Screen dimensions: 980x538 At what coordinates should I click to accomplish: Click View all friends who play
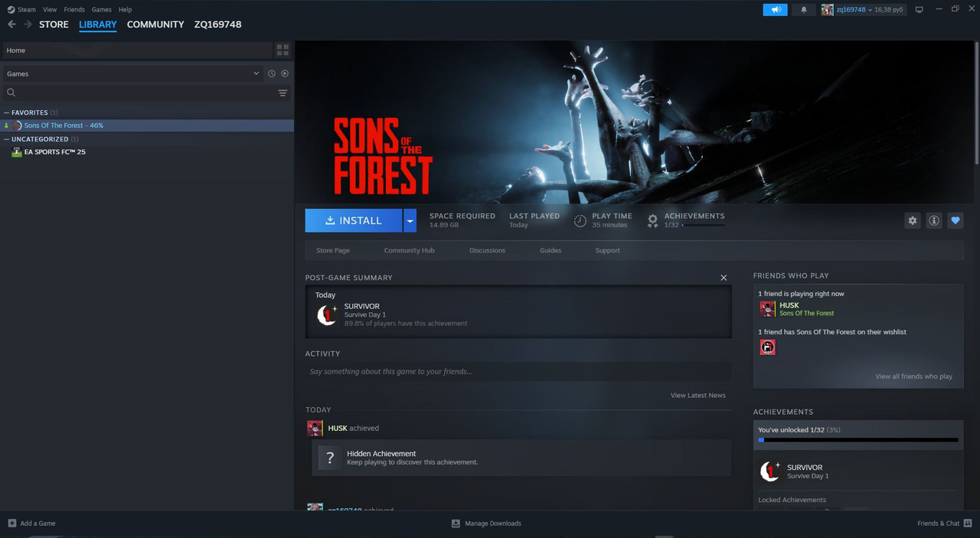tap(914, 377)
